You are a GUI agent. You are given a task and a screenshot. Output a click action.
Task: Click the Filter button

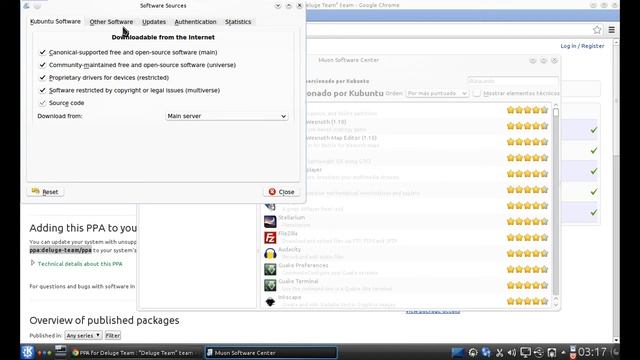click(x=113, y=336)
